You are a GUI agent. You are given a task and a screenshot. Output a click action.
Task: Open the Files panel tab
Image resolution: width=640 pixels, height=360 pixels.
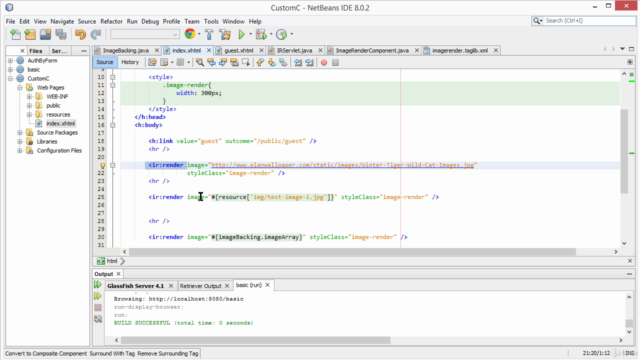coord(36,51)
